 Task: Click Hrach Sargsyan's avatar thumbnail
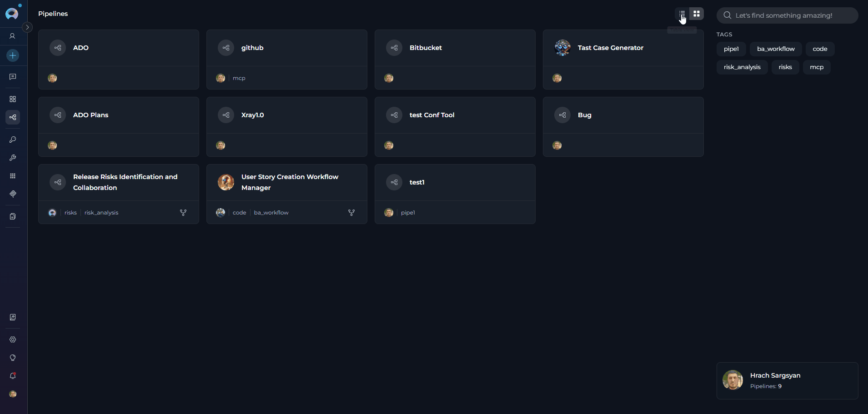point(733,380)
